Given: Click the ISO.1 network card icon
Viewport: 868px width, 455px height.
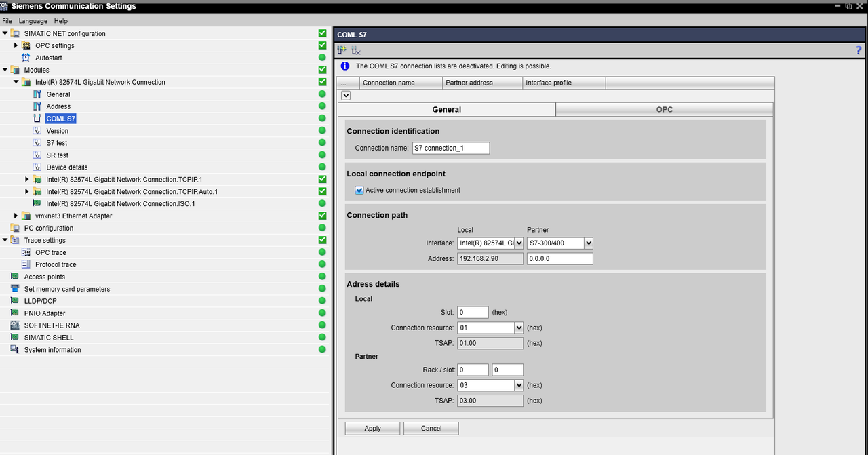Looking at the screenshot, I should 37,203.
